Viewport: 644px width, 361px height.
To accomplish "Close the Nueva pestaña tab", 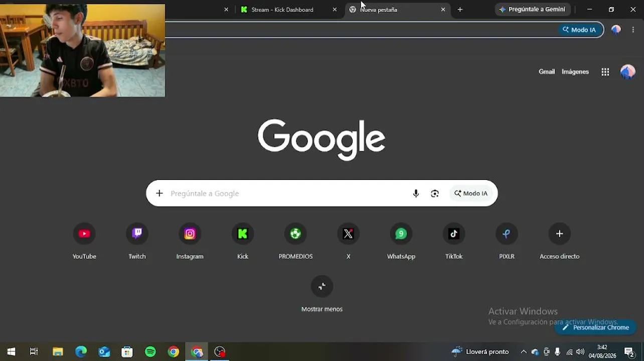I will coord(443,10).
